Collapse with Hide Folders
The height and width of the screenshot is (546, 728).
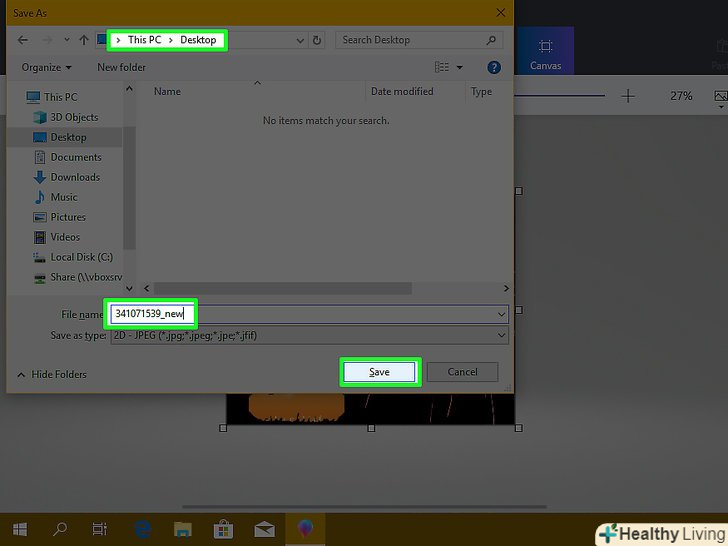click(52, 374)
